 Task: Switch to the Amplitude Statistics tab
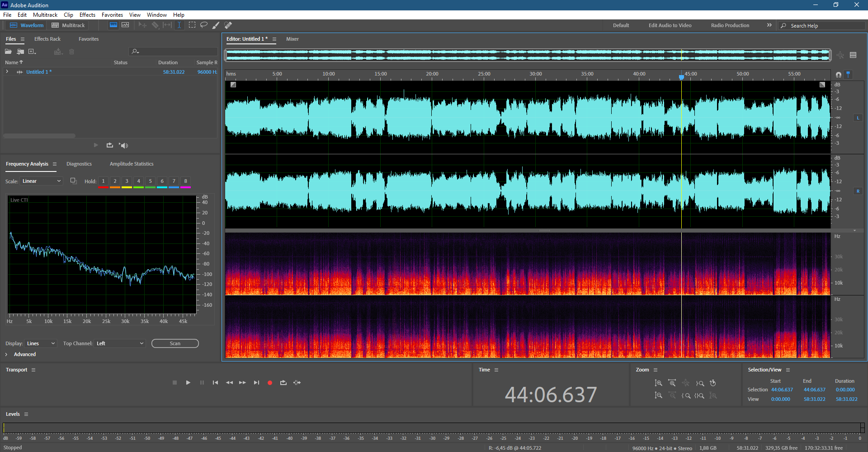point(132,164)
